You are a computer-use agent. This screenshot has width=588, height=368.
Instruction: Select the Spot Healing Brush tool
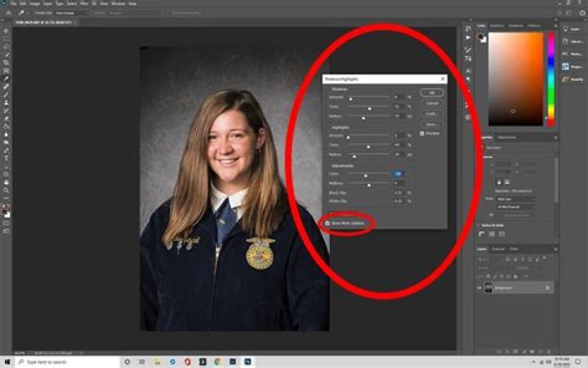(7, 86)
